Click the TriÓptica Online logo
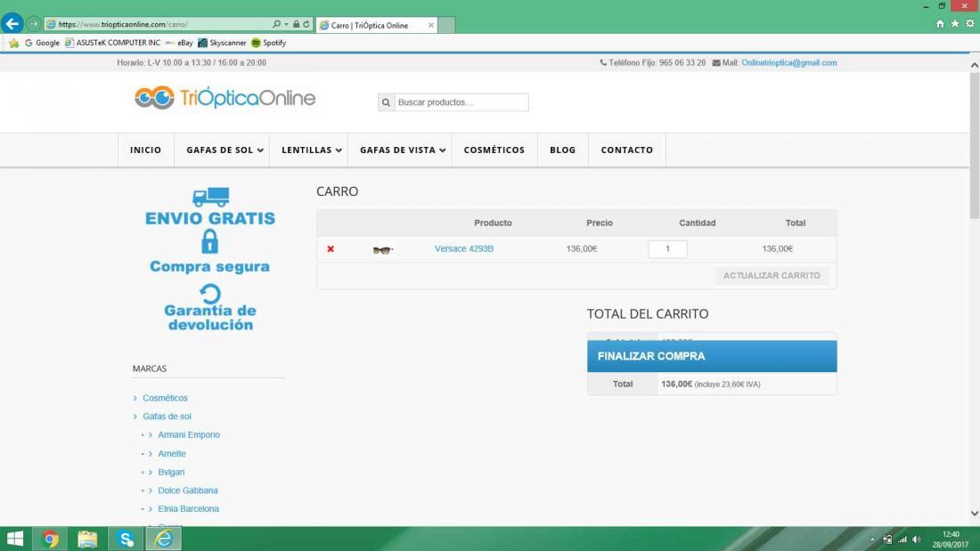 point(225,98)
